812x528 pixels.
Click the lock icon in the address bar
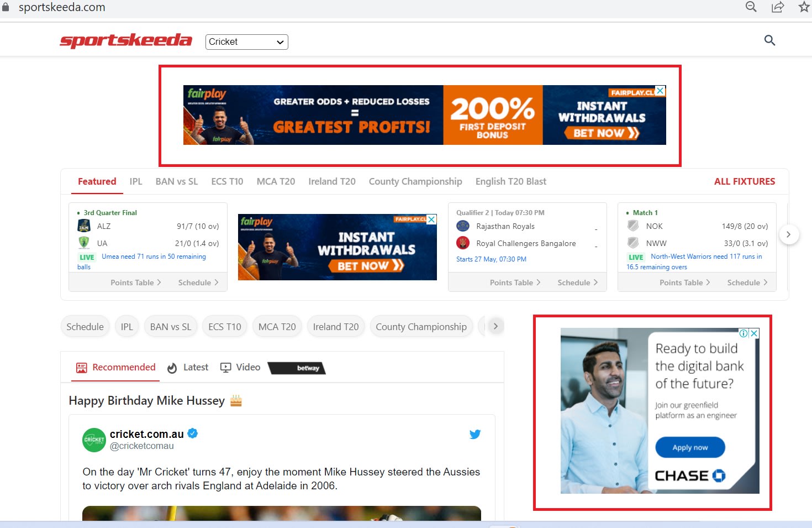[6, 7]
